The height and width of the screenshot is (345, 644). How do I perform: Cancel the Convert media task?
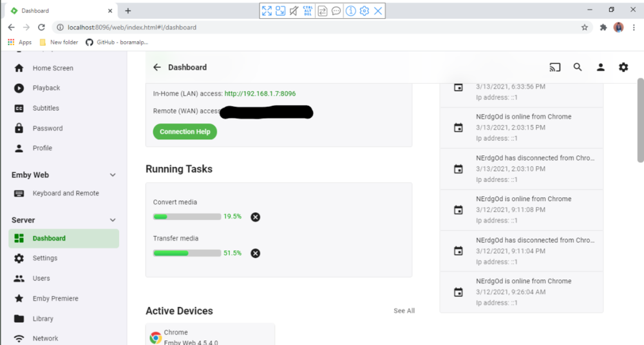click(x=256, y=217)
